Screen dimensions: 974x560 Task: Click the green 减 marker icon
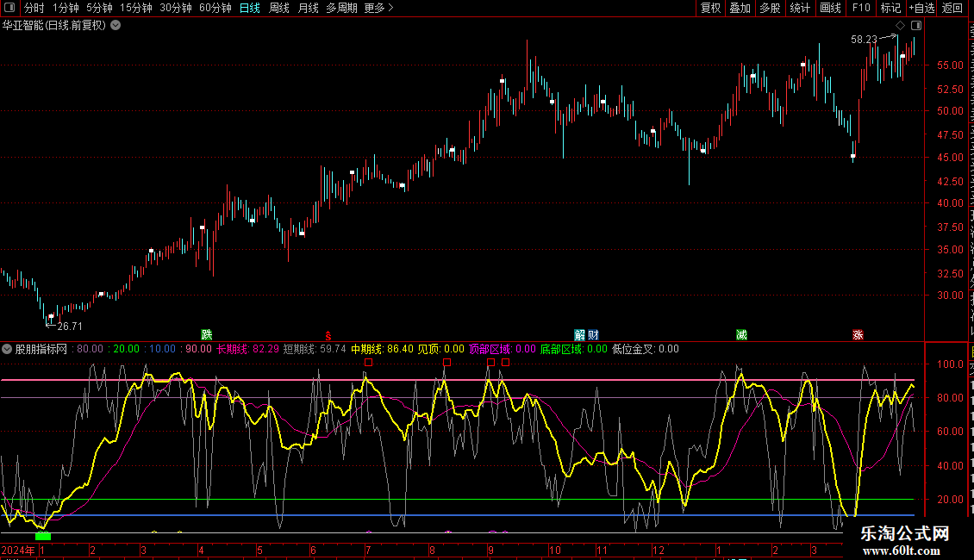pos(741,334)
